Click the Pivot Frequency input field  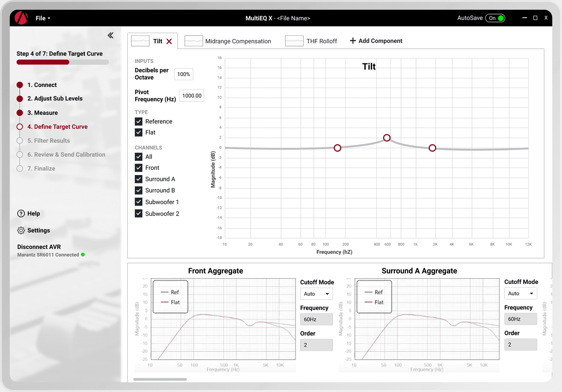click(x=191, y=96)
